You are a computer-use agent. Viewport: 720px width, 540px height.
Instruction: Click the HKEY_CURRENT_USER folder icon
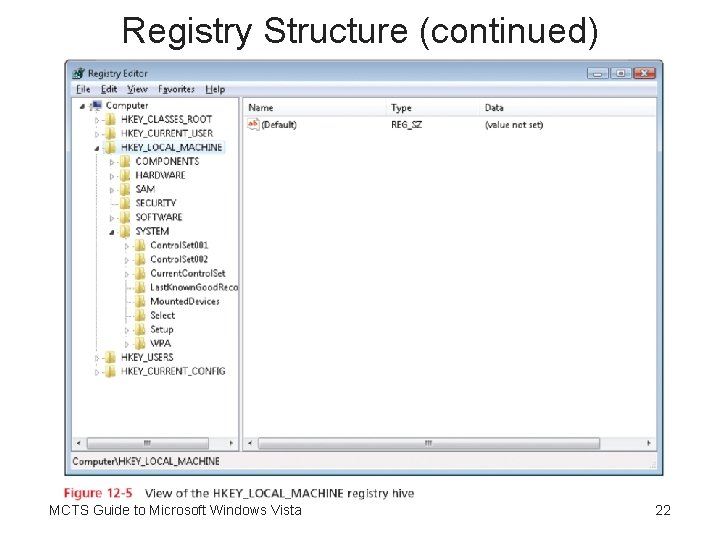pyautogui.click(x=110, y=134)
